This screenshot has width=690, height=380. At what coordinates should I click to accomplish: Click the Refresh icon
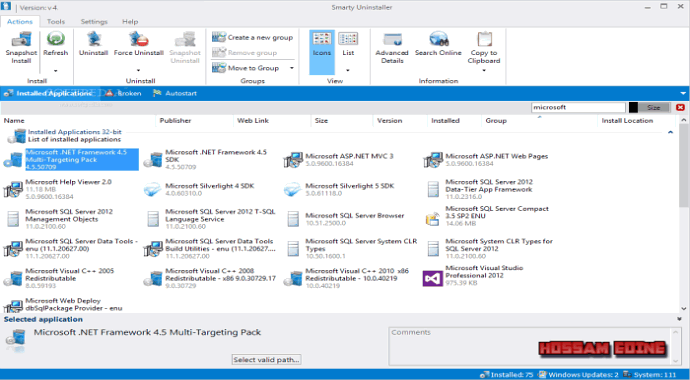55,39
